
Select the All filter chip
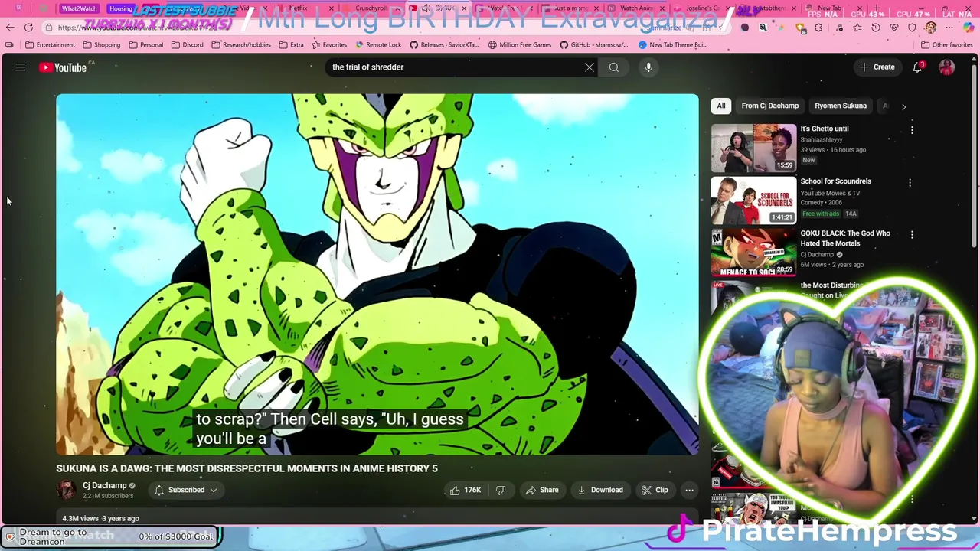click(x=720, y=106)
